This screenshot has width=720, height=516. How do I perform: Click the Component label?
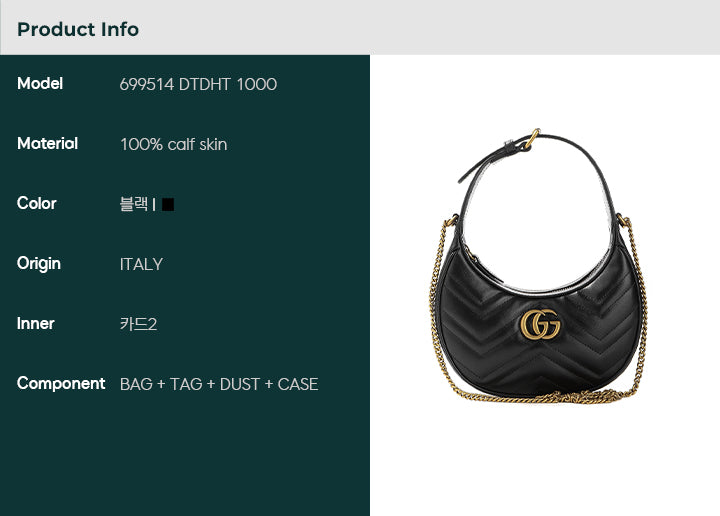(x=61, y=383)
